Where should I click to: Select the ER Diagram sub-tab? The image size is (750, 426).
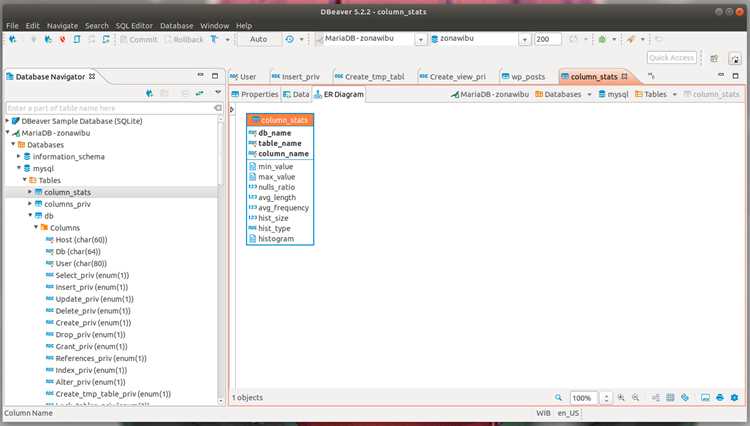339,94
